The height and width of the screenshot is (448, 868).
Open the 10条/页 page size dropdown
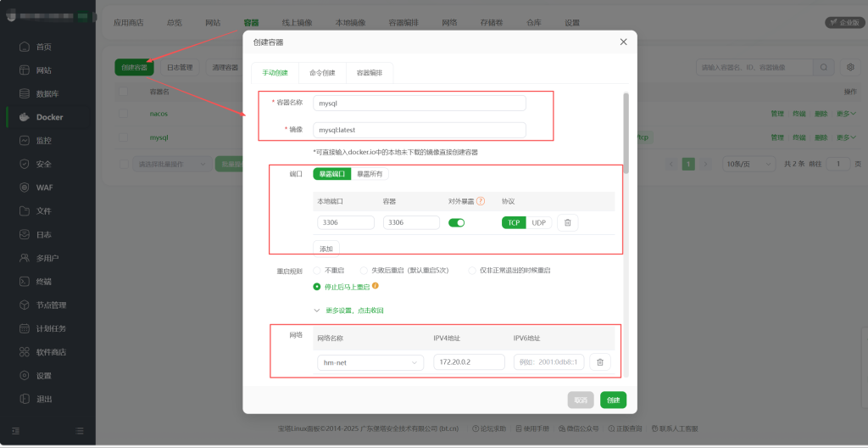748,164
